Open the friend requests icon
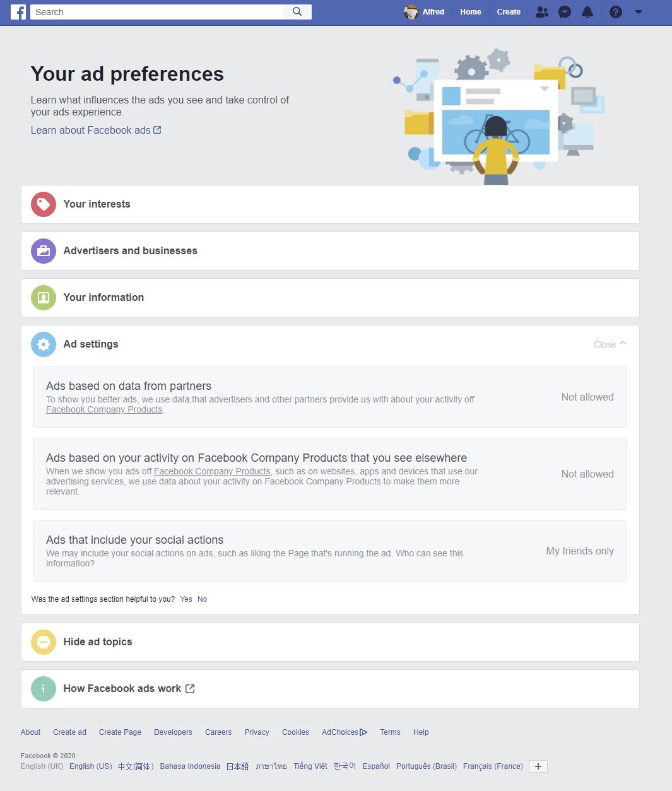The image size is (672, 791). tap(541, 12)
